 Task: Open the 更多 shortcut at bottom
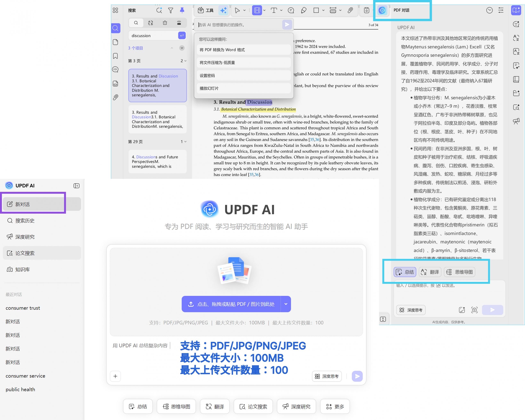(335, 406)
